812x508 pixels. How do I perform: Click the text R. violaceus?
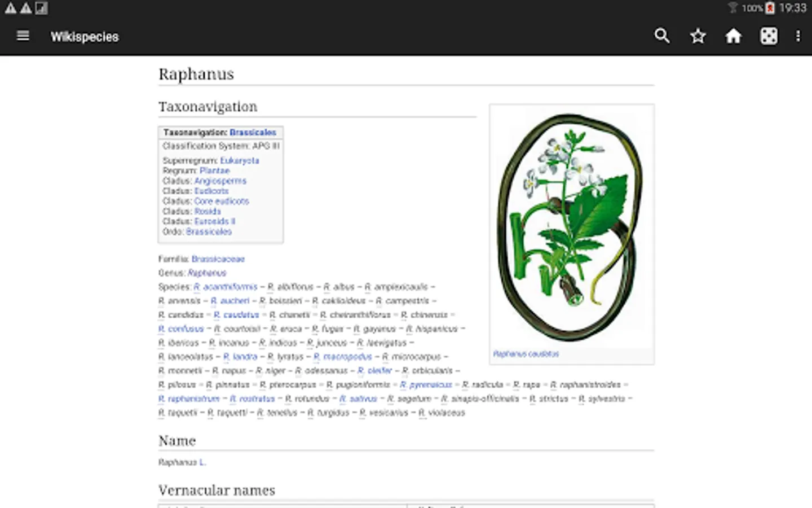click(x=442, y=413)
